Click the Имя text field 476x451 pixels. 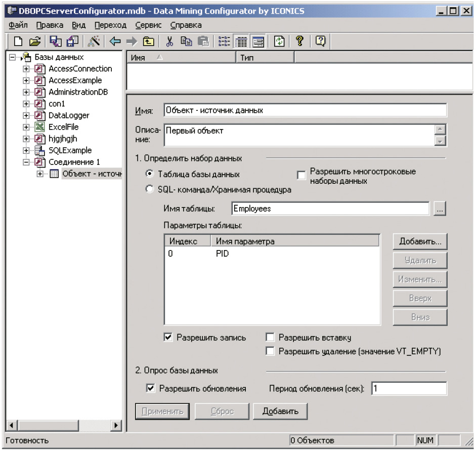tap(305, 110)
